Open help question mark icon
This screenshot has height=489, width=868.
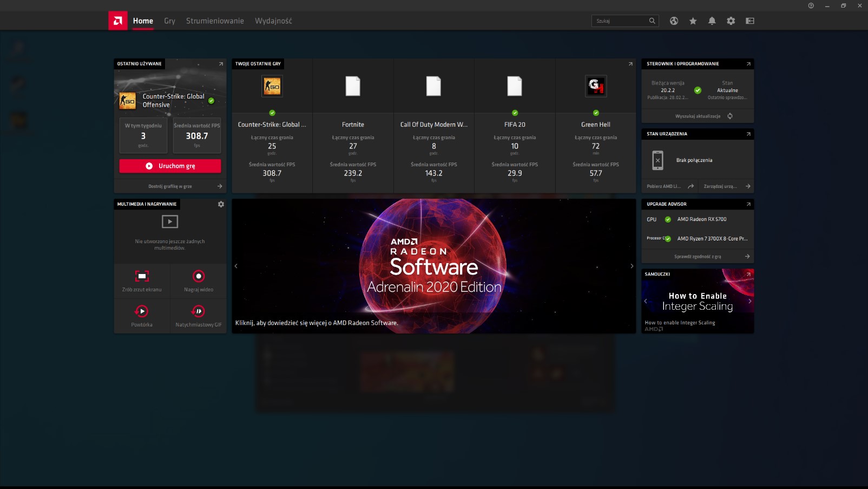click(x=811, y=5)
